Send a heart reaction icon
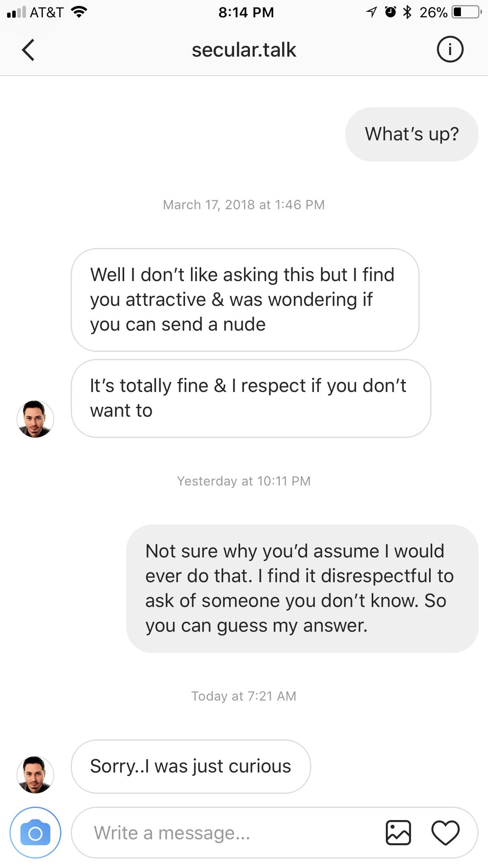The image size is (488, 868). click(x=445, y=832)
